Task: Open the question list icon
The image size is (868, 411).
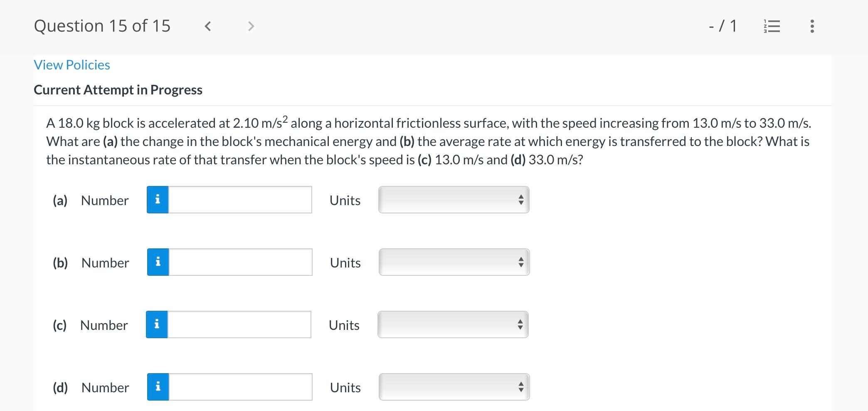Action: coord(771,26)
